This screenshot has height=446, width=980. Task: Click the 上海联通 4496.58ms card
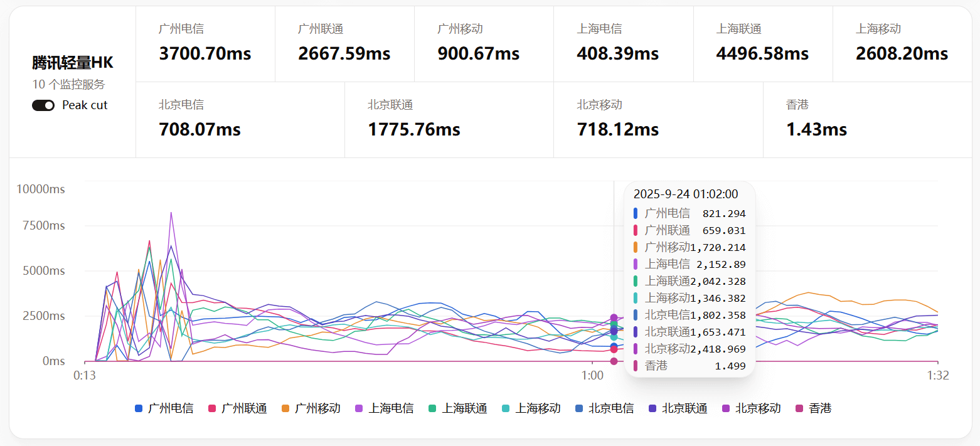(x=762, y=44)
